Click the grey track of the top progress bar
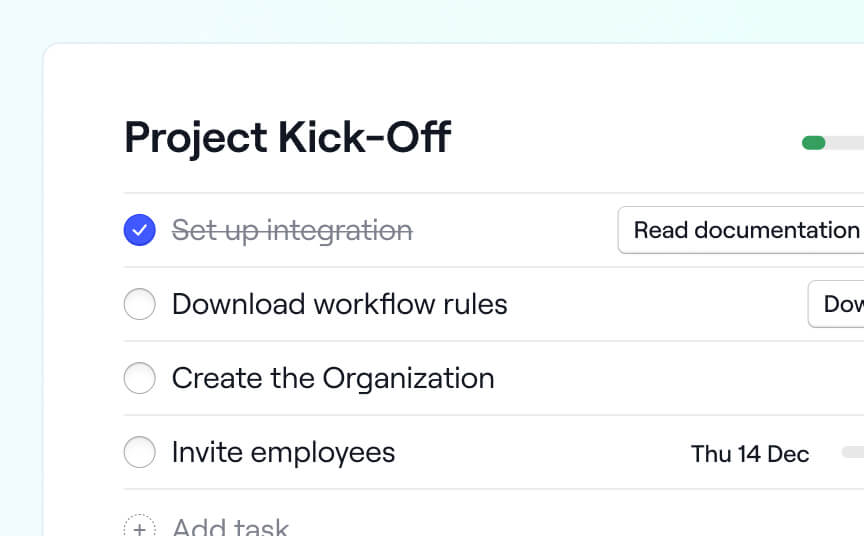The image size is (864, 536). (x=846, y=143)
